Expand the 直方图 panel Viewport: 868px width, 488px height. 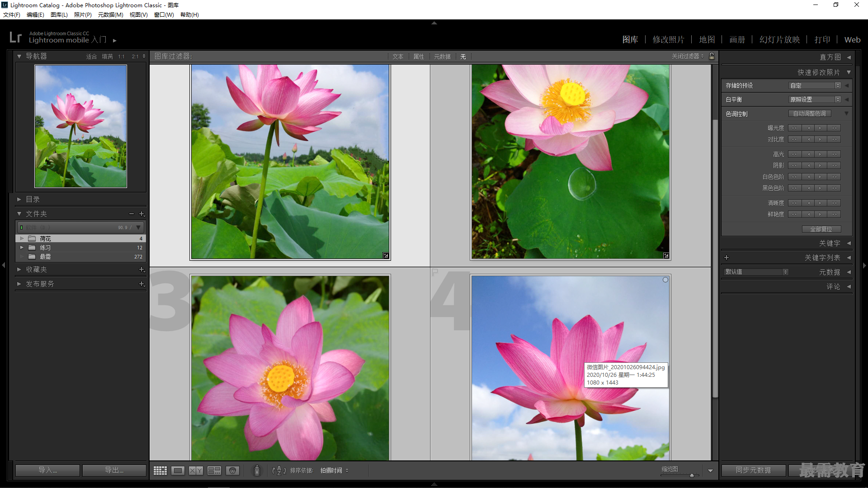[x=849, y=57]
